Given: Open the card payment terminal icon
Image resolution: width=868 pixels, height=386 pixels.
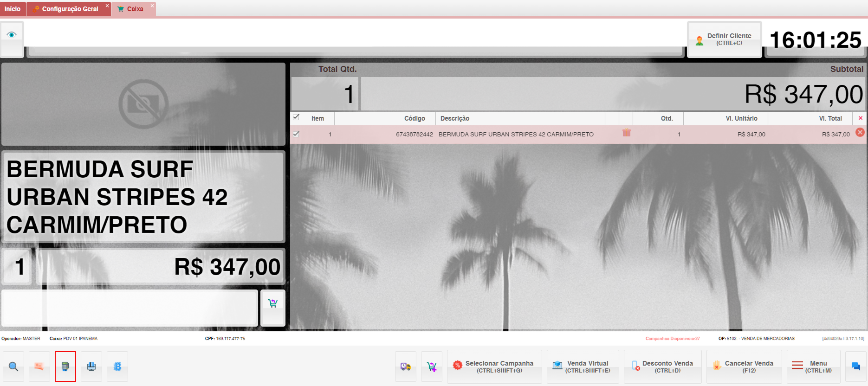Looking at the screenshot, I should click(65, 367).
